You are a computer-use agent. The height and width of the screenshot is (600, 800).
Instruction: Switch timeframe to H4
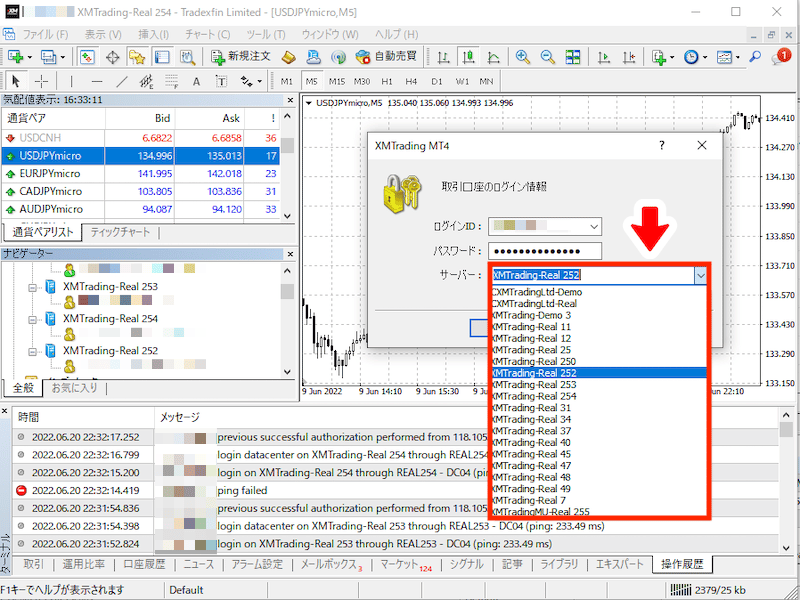(411, 82)
